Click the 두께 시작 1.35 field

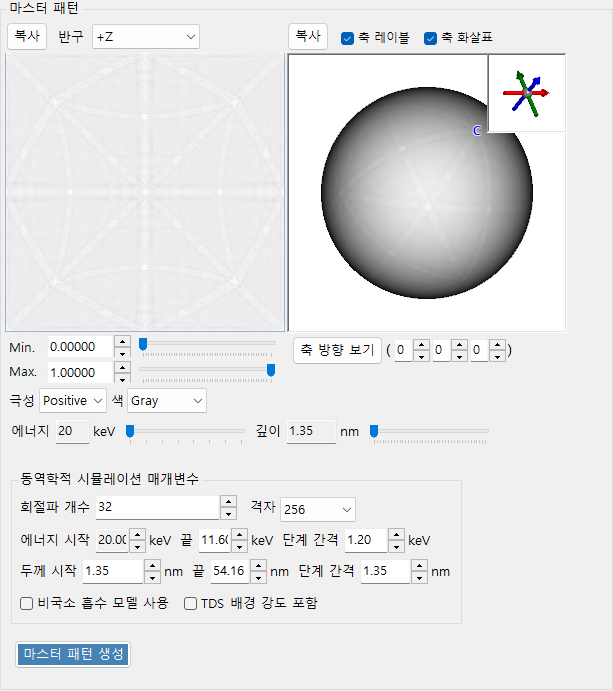(x=113, y=571)
